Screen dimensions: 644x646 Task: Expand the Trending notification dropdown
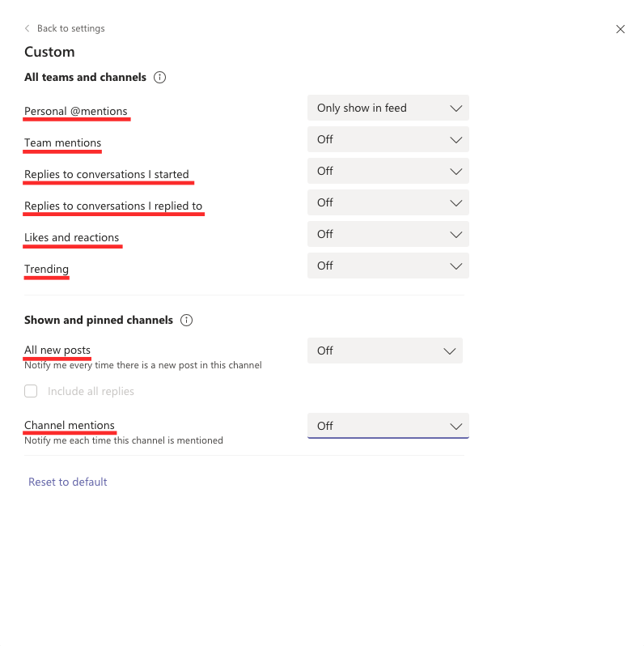388,266
